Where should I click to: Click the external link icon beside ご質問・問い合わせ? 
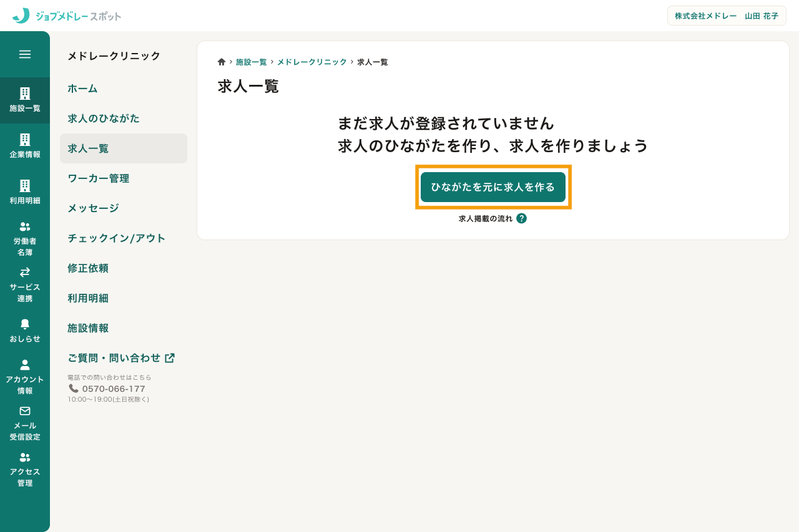[x=170, y=358]
